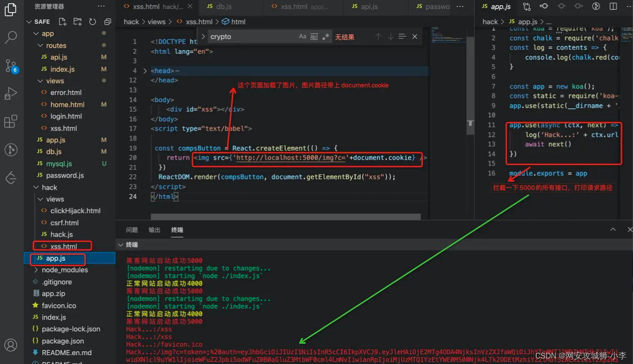Click the compare changes icon in right editor

point(527,6)
